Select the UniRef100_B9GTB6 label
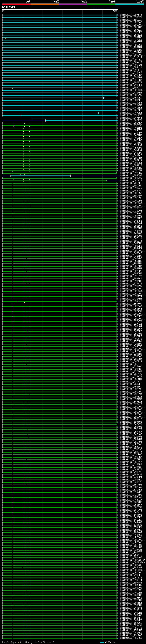Screen dimensions: 146x644 click(131, 37)
